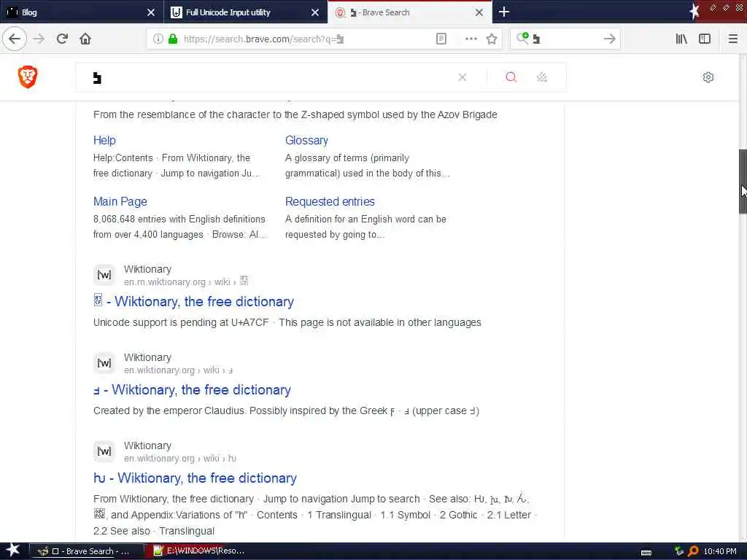Click text 'Unicode support is pending at U+A7CF'
Viewport: 747px width, 560px height.
click(x=181, y=322)
